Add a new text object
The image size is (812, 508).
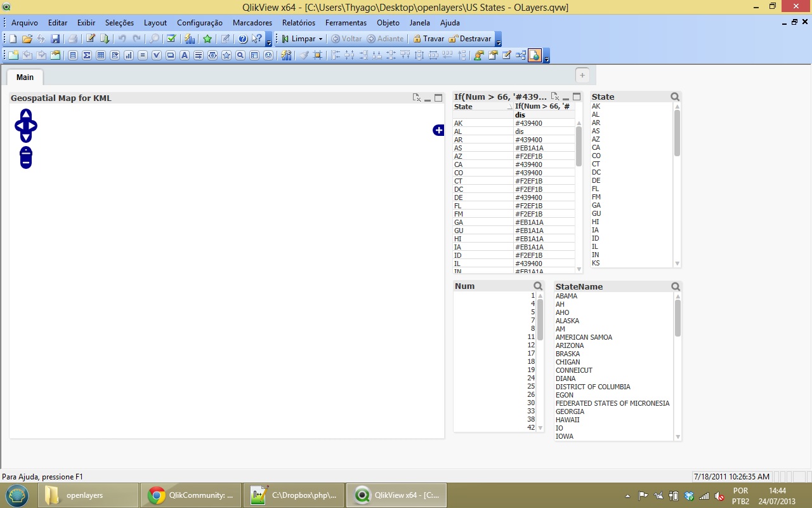[x=185, y=55]
